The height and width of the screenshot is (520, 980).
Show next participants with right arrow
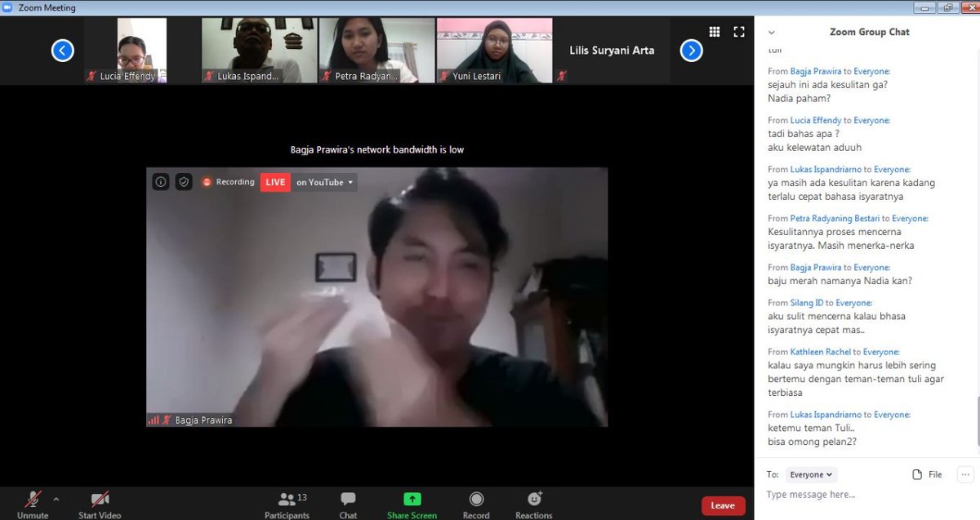point(691,51)
